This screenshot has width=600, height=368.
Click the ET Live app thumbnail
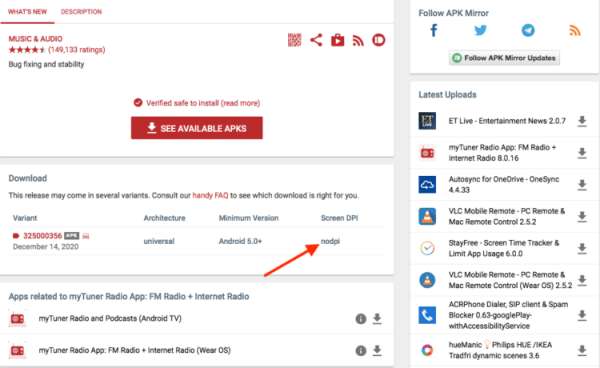tap(427, 121)
